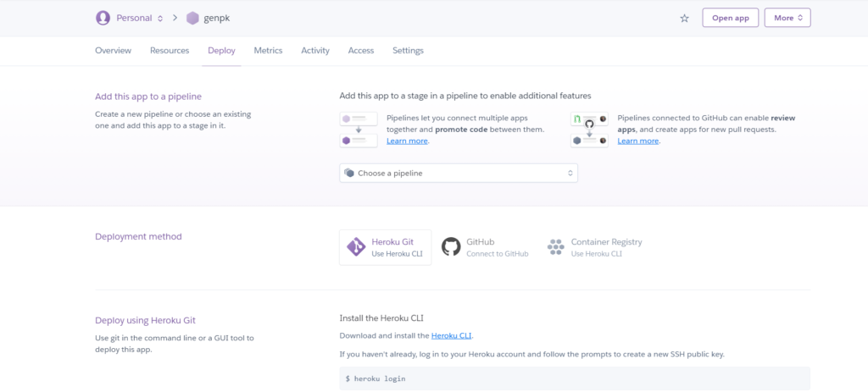The width and height of the screenshot is (868, 392).
Task: Expand the More menu button
Action: coord(787,18)
